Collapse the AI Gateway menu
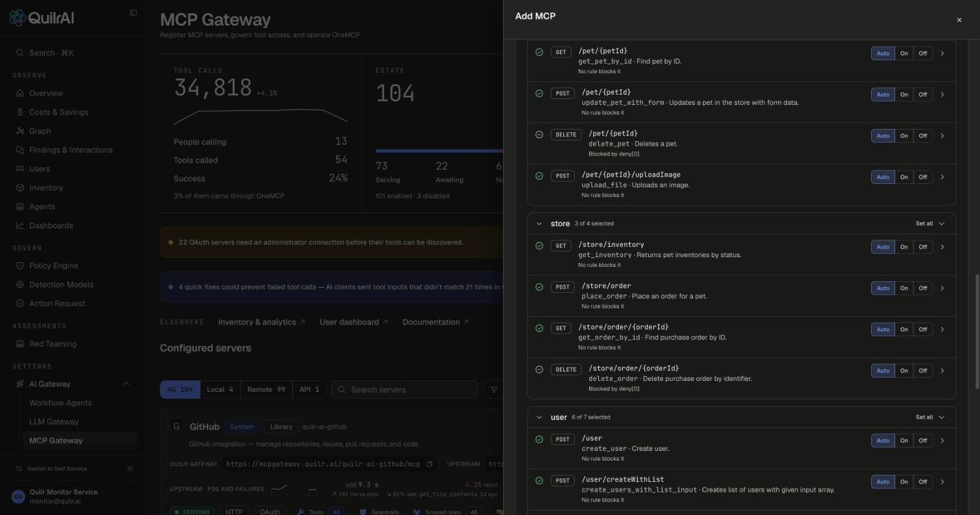This screenshot has width=980, height=515. tap(126, 384)
